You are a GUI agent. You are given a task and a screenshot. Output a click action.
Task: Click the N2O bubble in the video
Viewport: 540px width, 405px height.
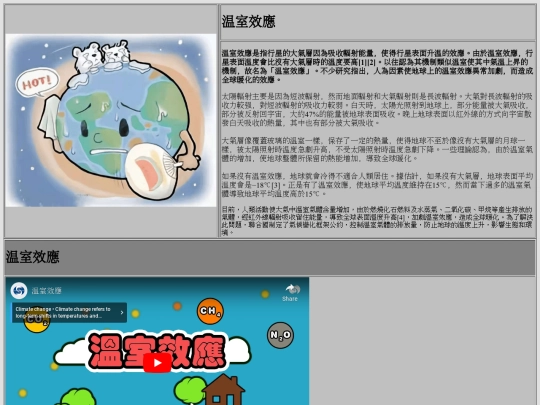point(280,335)
